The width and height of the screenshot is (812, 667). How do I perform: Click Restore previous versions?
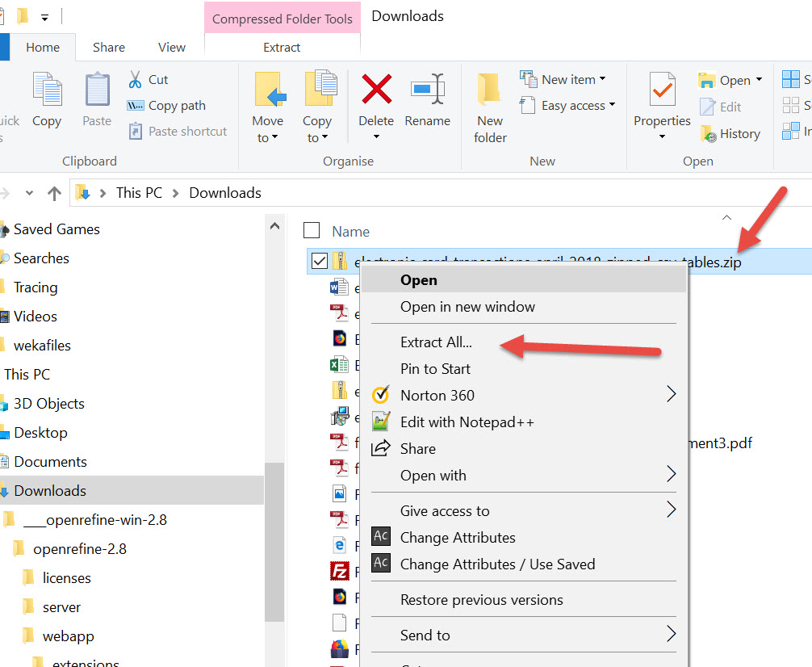[481, 600]
